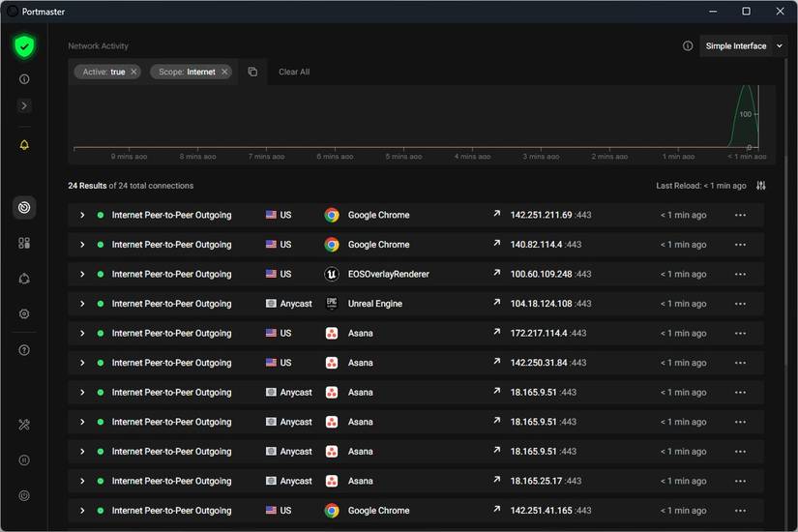This screenshot has height=532, width=798.
Task: Expand the row for 140.82.114.4
Action: (x=82, y=245)
